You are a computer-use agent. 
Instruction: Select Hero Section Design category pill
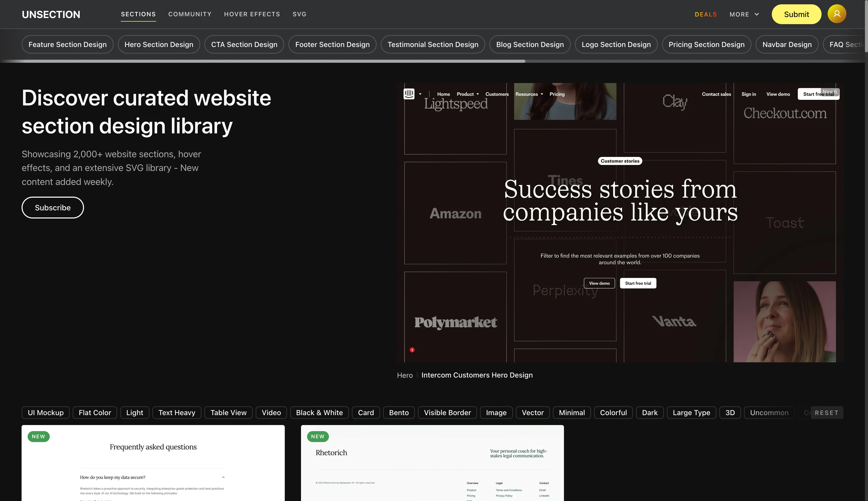158,44
